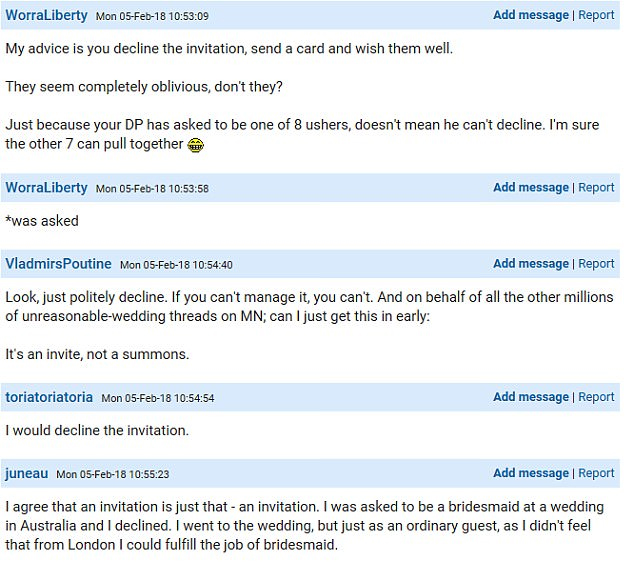634x571 pixels.
Task: Click timestamp Mon 05-Feb-18 10:54:40
Action: coord(176,265)
